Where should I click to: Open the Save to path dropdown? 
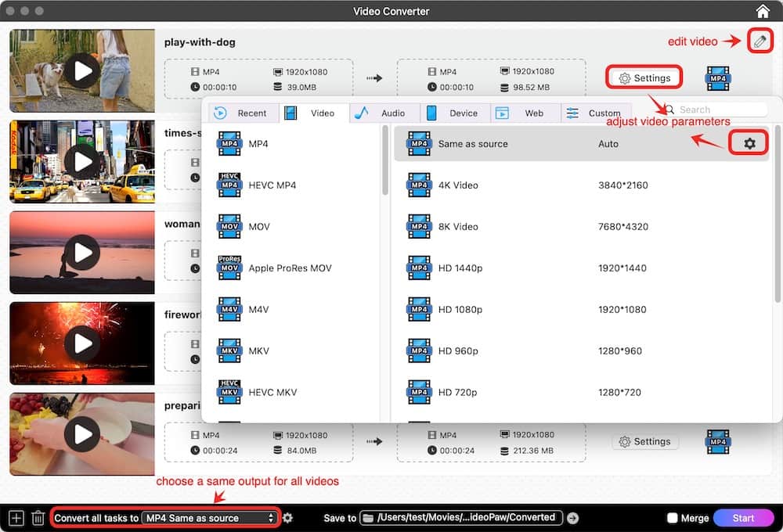point(460,518)
